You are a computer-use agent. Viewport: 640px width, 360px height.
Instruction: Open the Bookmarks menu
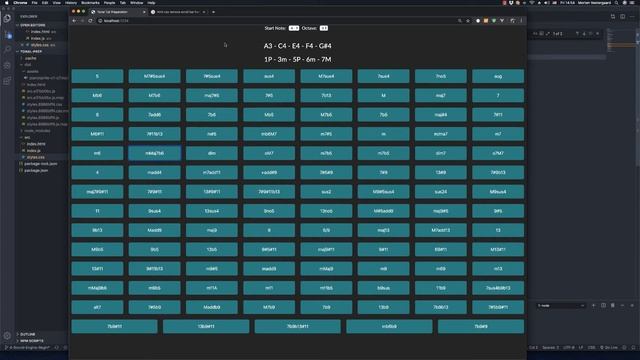click(90, 3)
